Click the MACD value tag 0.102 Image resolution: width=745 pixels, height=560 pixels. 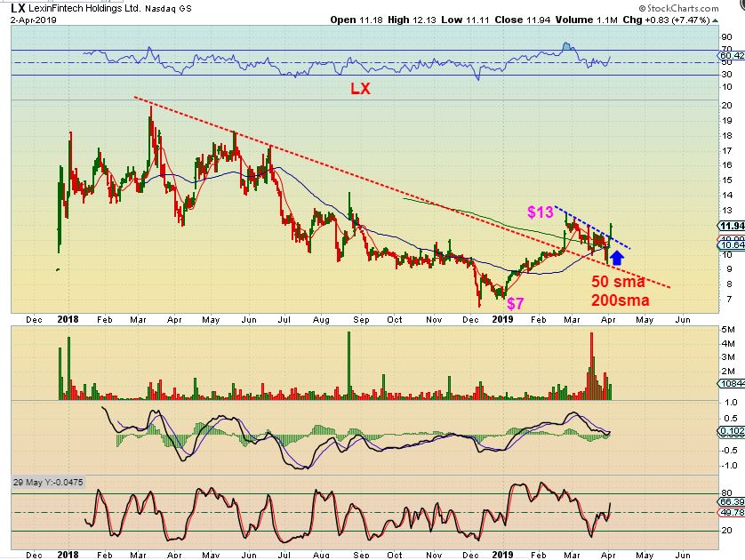pyautogui.click(x=732, y=431)
